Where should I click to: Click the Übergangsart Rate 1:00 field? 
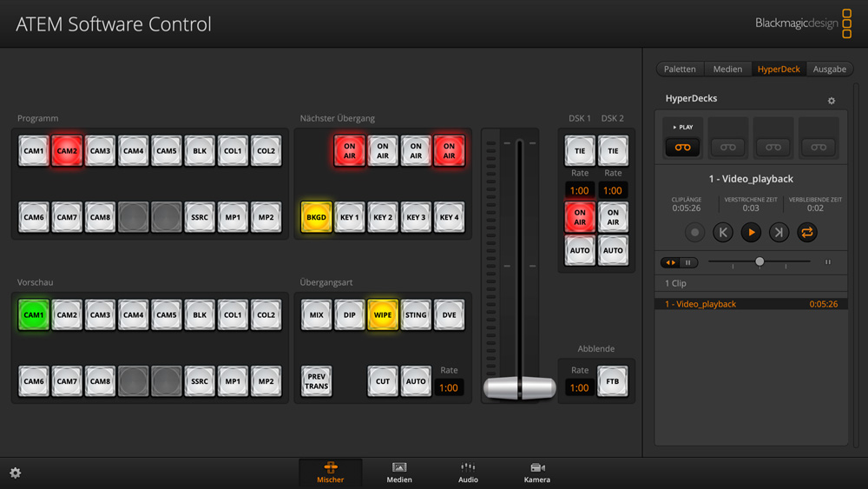[x=448, y=387]
